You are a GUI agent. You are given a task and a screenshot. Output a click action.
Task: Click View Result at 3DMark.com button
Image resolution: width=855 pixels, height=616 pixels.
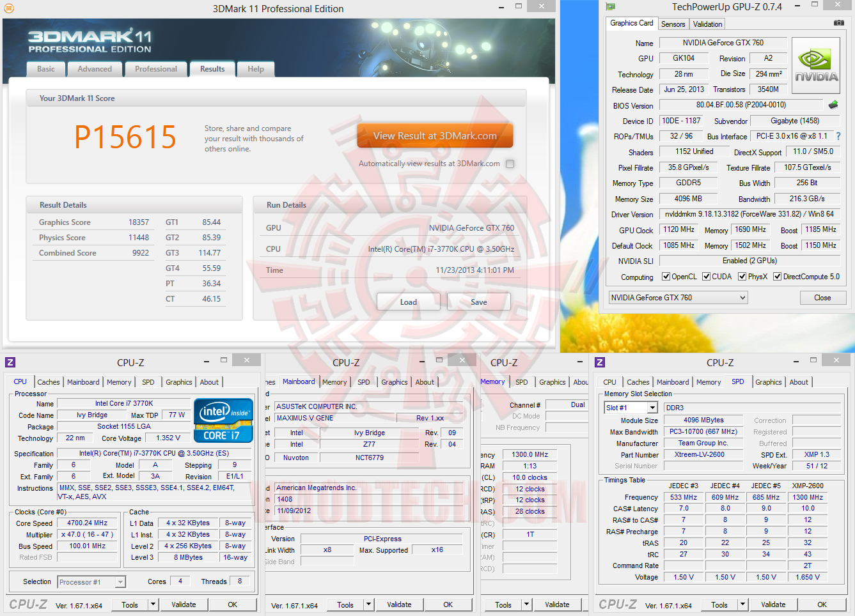pos(435,136)
